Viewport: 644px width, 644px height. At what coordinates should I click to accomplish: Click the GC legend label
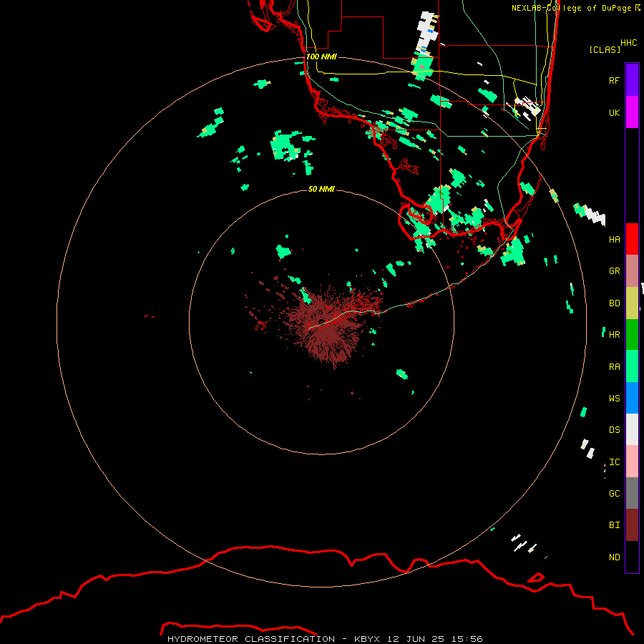(x=614, y=494)
